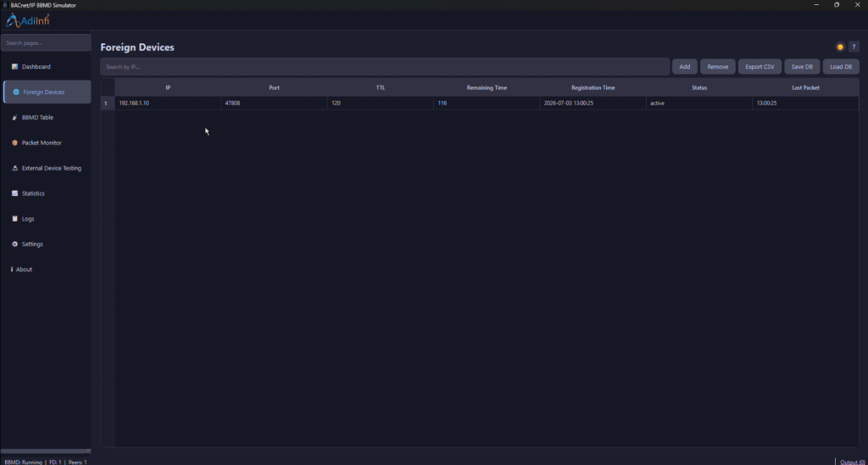Select the row for 192.168.1.10

[x=480, y=103]
